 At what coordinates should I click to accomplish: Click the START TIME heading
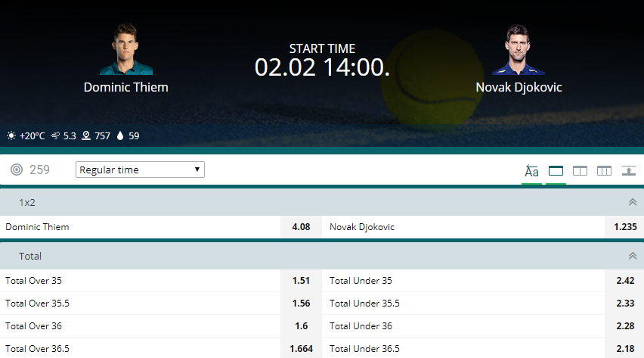[x=322, y=48]
